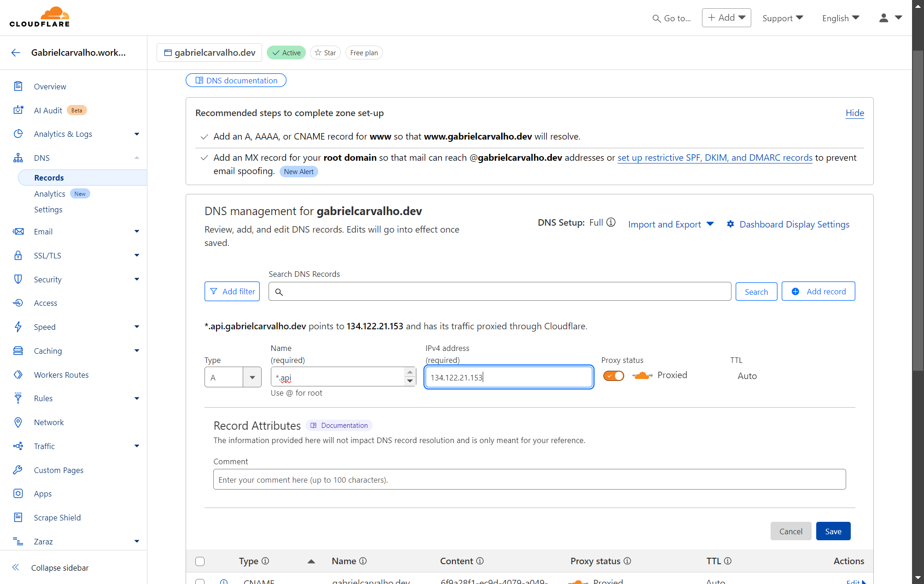Click info icon beside Type column header
Screen dimensions: 924x584
click(x=265, y=561)
